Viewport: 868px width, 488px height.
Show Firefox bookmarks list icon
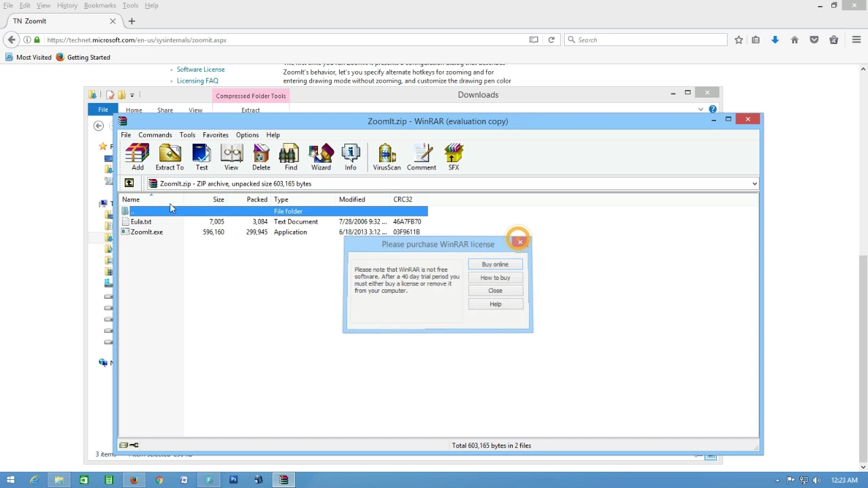(x=755, y=40)
